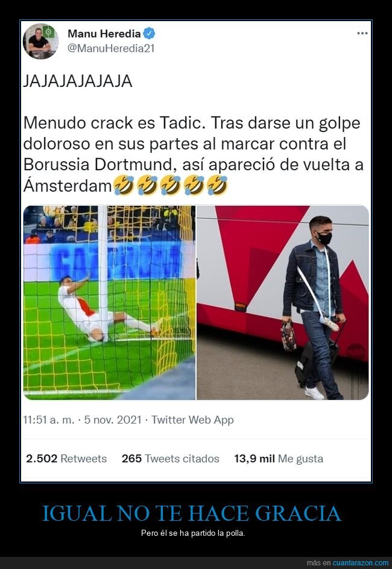This screenshot has height=569, width=392.
Task: Click the tweet text mentioning Tadic
Action: coord(194,154)
